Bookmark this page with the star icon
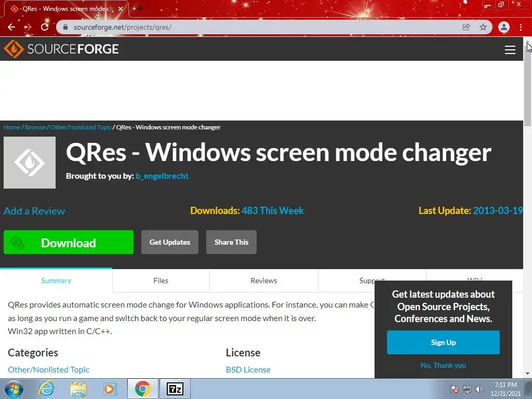 (483, 27)
